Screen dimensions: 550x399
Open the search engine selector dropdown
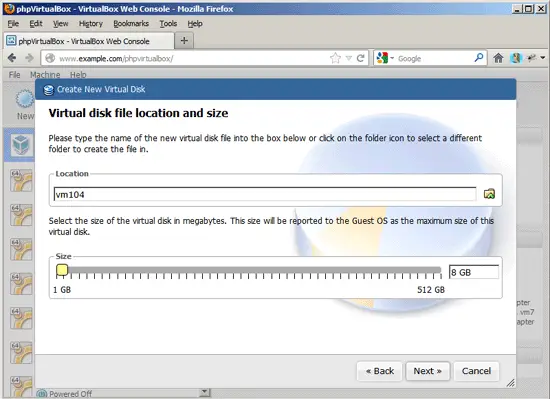click(x=385, y=58)
